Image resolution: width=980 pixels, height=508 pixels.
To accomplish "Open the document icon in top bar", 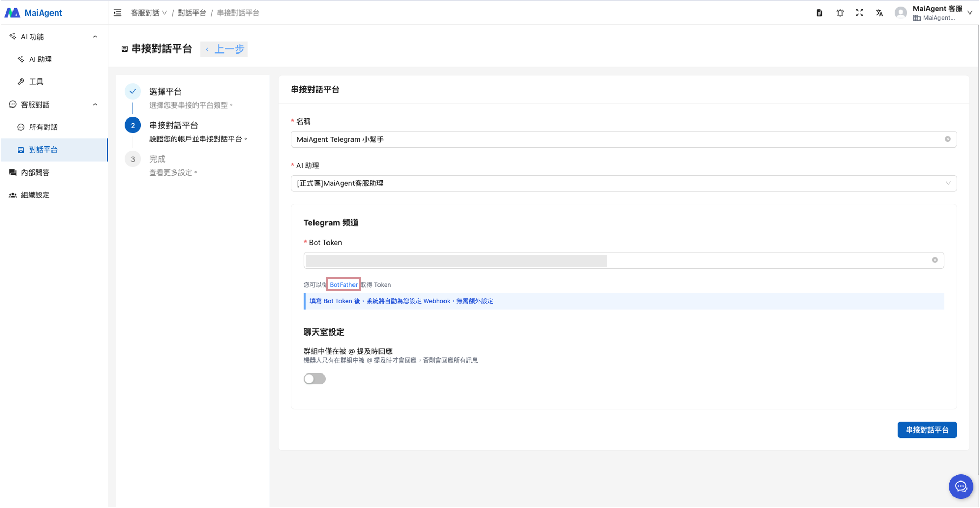I will (x=819, y=13).
